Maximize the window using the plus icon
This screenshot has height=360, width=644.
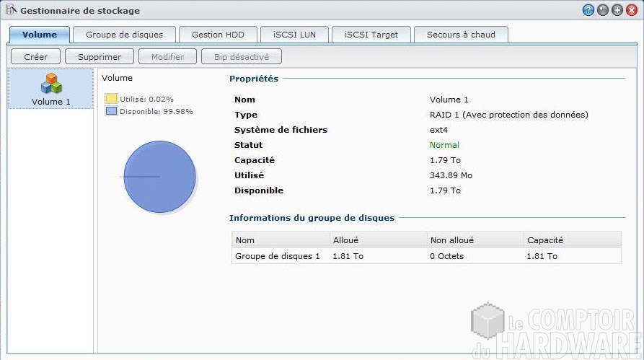tap(617, 10)
